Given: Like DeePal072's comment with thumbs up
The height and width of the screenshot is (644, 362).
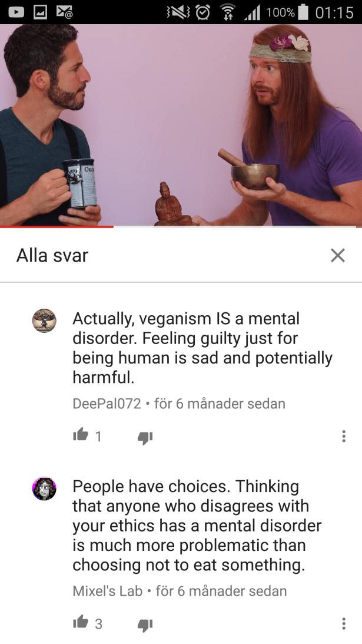Looking at the screenshot, I should pos(81,434).
